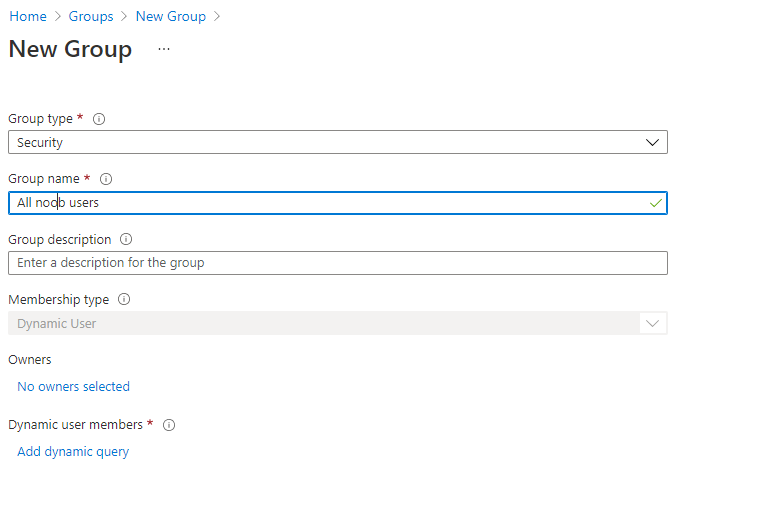Navigate to Groups in the breadcrumb
761x518 pixels.
coord(91,17)
